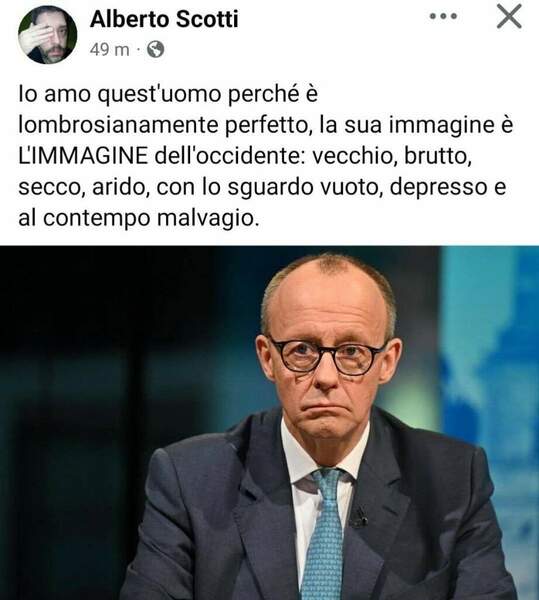This screenshot has height=600, width=539.
Task: Open the three-dot post options menu
Action: (443, 16)
